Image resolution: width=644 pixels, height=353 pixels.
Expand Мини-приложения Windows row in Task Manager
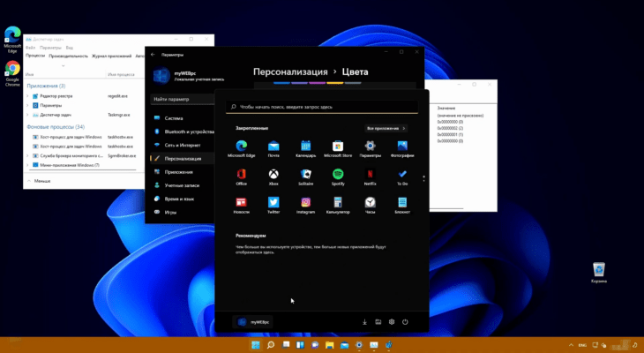pos(27,165)
